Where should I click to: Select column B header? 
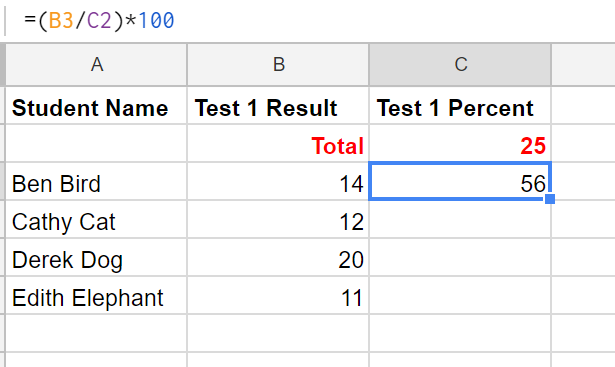click(278, 65)
